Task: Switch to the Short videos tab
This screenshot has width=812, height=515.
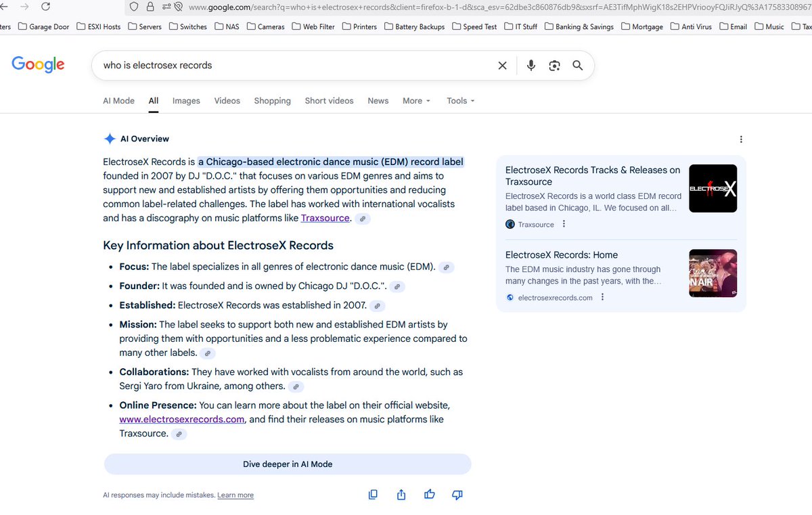Action: click(329, 101)
